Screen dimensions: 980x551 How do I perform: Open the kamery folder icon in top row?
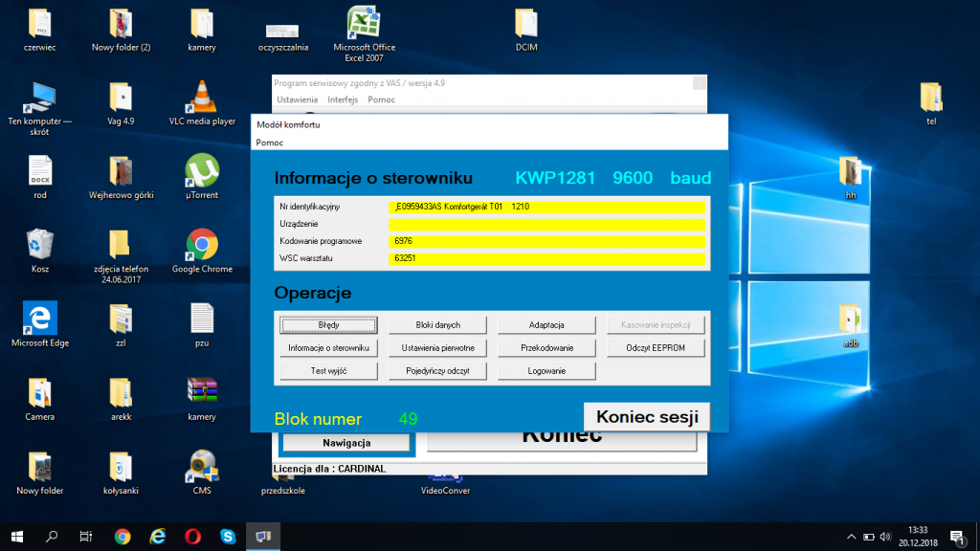point(202,24)
